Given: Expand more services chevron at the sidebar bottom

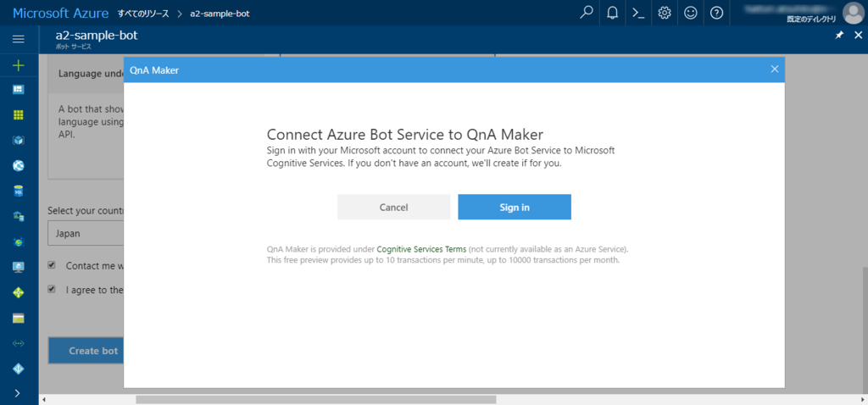Looking at the screenshot, I should (x=17, y=393).
